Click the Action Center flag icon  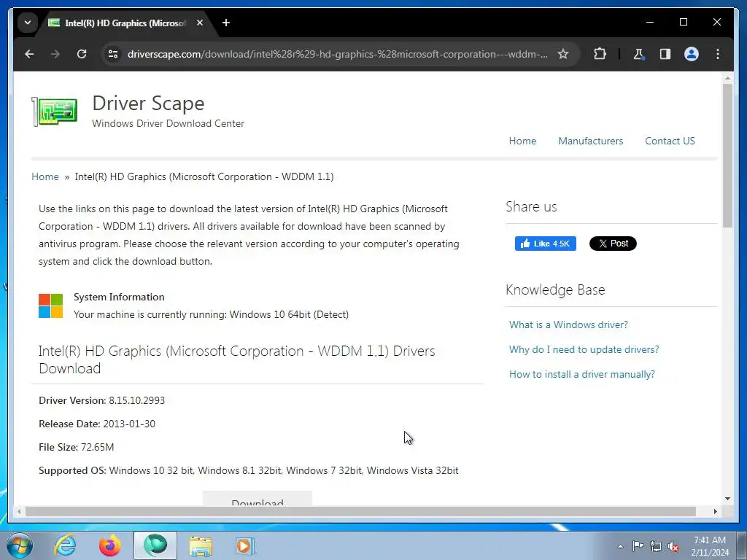[x=638, y=546]
